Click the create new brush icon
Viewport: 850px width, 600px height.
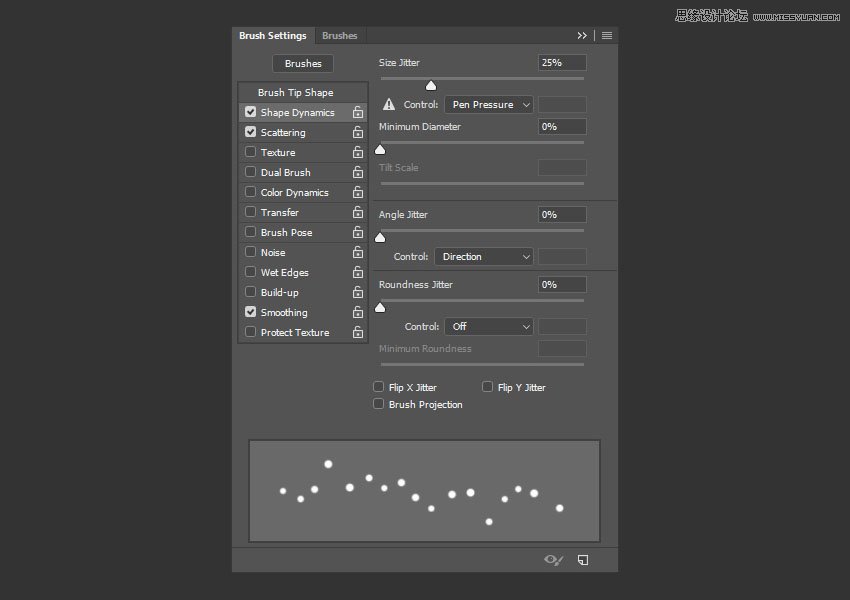pos(583,560)
